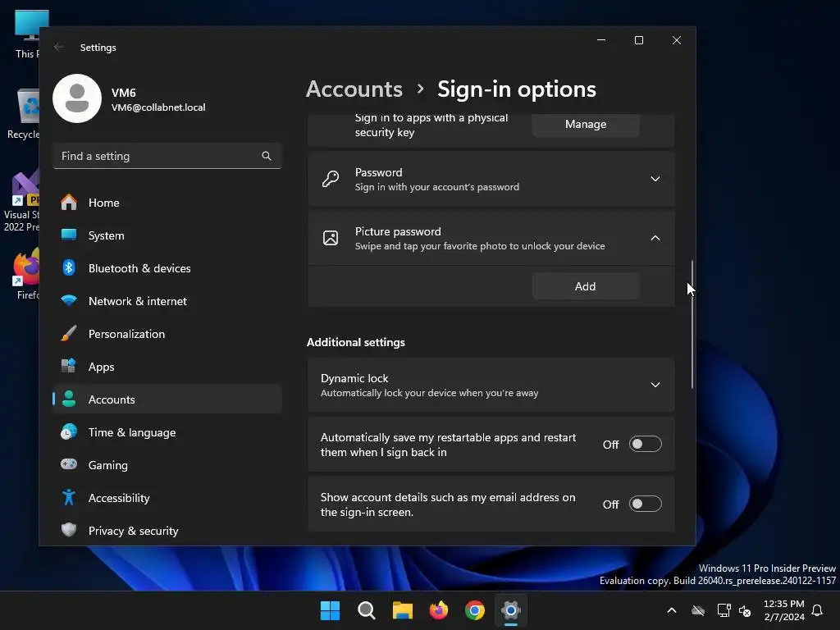Collapse the Picture password section chevron
The width and height of the screenshot is (840, 630).
(655, 238)
